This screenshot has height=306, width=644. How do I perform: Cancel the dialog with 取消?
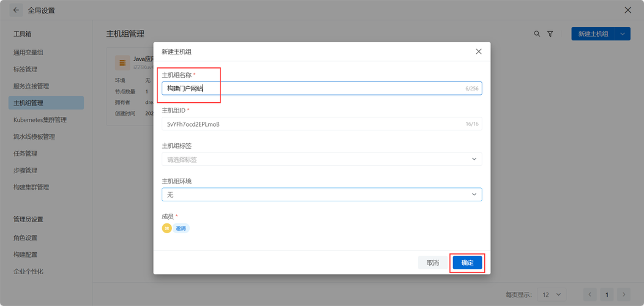(433, 263)
